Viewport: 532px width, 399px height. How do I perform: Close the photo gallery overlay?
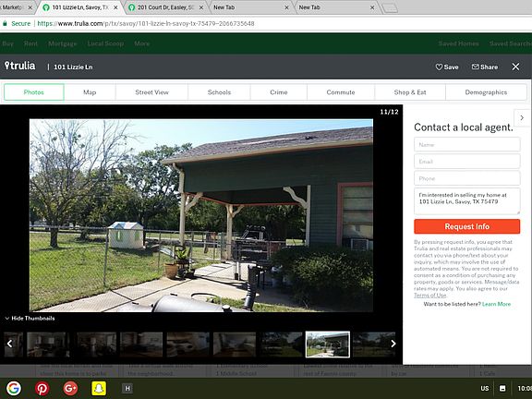(x=515, y=66)
